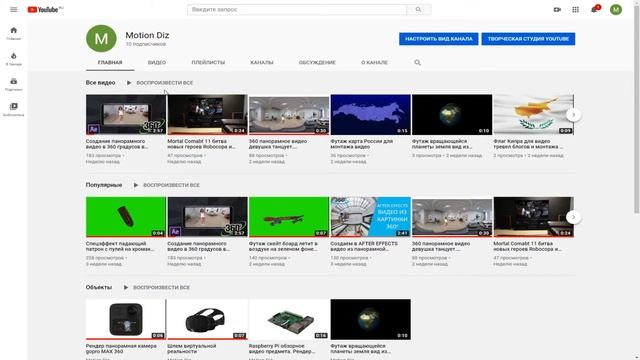Expand next videos arrow in Популярные row
Viewport: 640px width, 360px height.
[573, 217]
